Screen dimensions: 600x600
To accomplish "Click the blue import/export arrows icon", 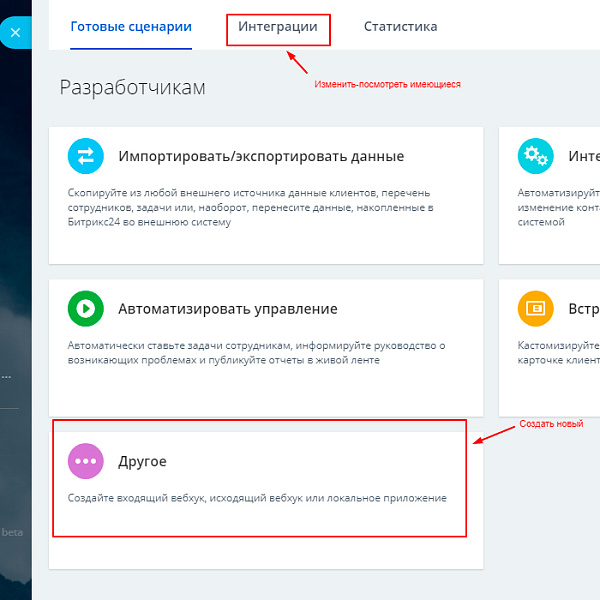I will [85, 156].
